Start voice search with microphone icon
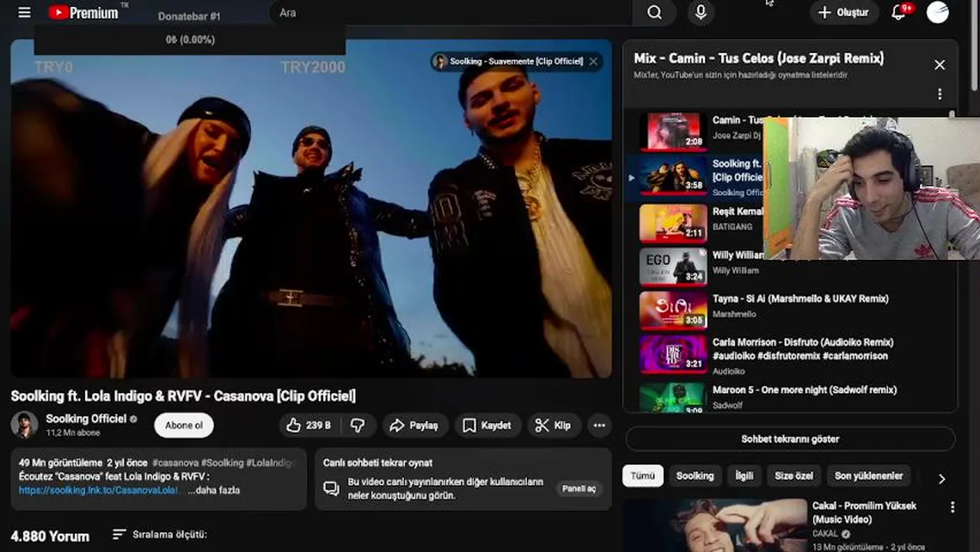 tap(700, 12)
